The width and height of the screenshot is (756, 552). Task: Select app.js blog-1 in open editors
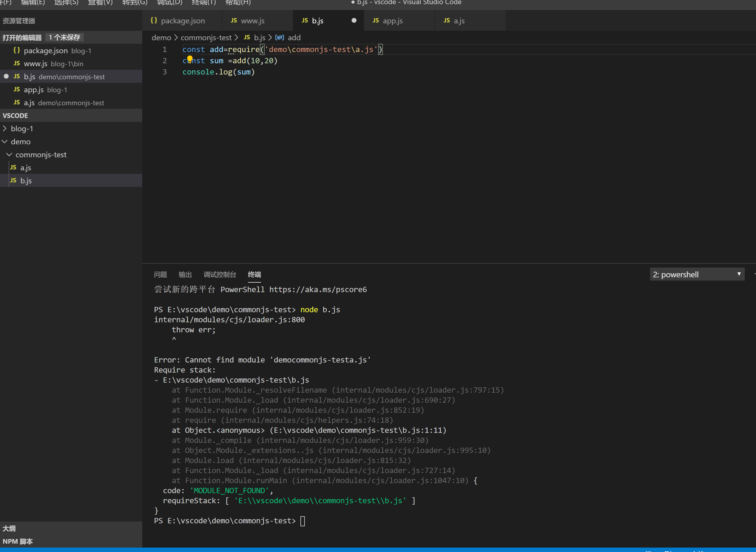click(x=71, y=90)
